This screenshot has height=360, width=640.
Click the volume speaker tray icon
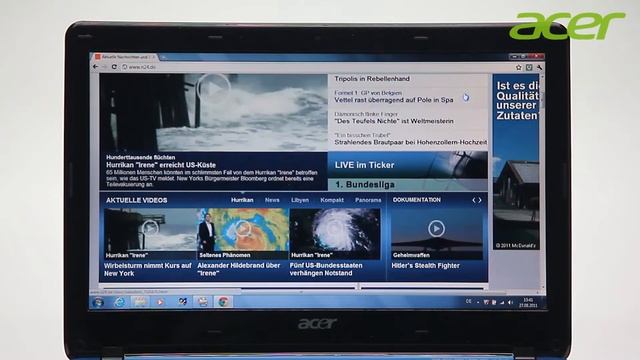pyautogui.click(x=510, y=302)
